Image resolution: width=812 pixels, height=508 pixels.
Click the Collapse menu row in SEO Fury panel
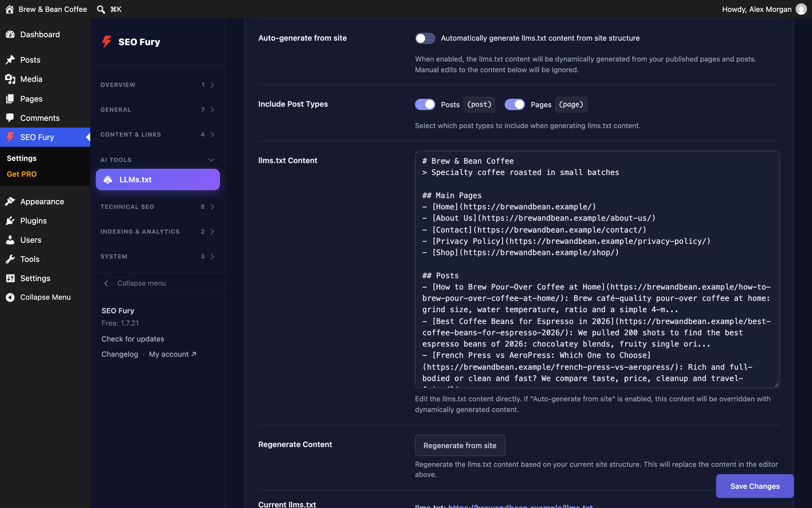158,283
